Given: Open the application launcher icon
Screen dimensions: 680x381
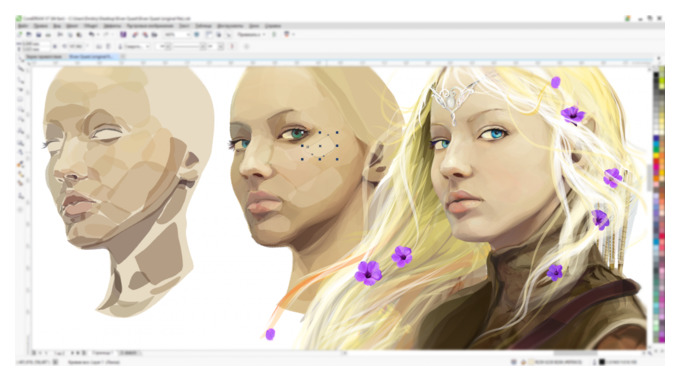Looking at the screenshot, I should 287,34.
